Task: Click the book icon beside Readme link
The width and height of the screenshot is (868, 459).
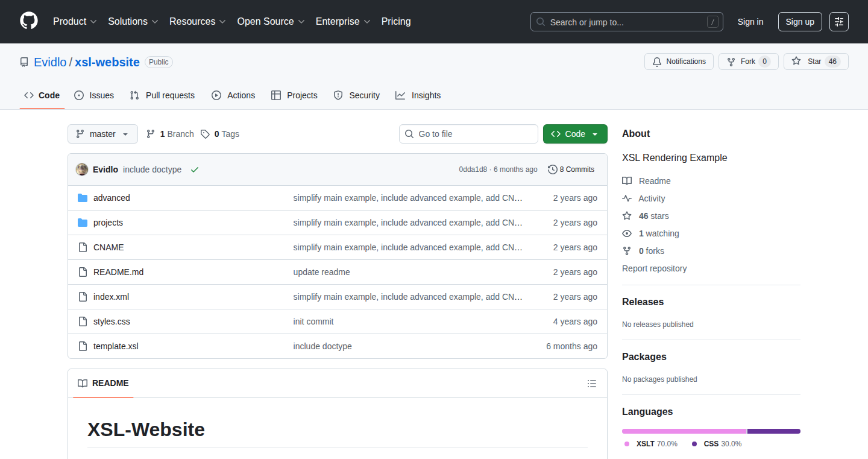Action: [x=627, y=181]
